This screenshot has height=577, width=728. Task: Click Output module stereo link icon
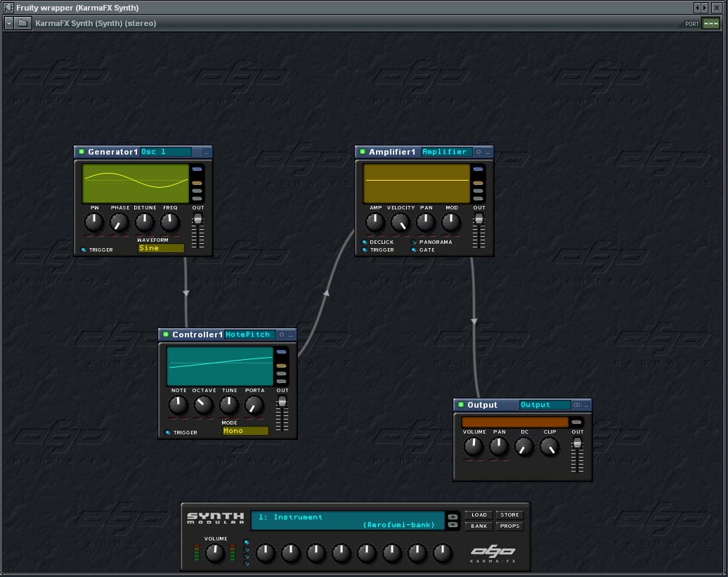(577, 405)
